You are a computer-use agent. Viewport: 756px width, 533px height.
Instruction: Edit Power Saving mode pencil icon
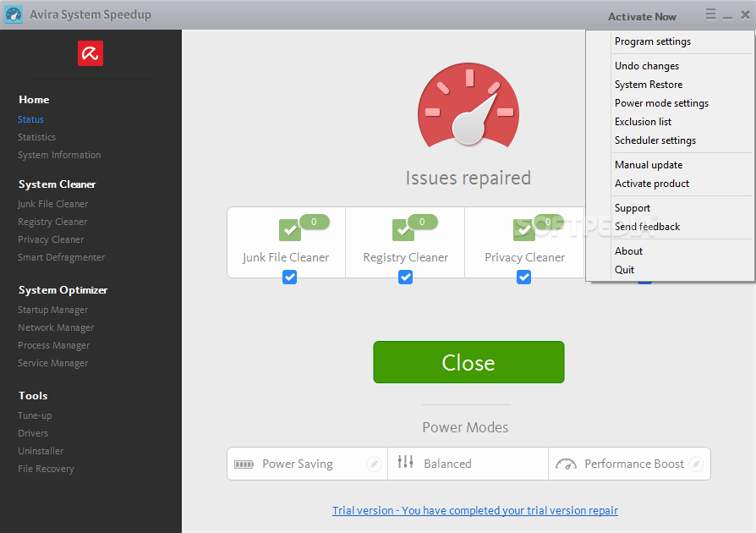click(374, 464)
